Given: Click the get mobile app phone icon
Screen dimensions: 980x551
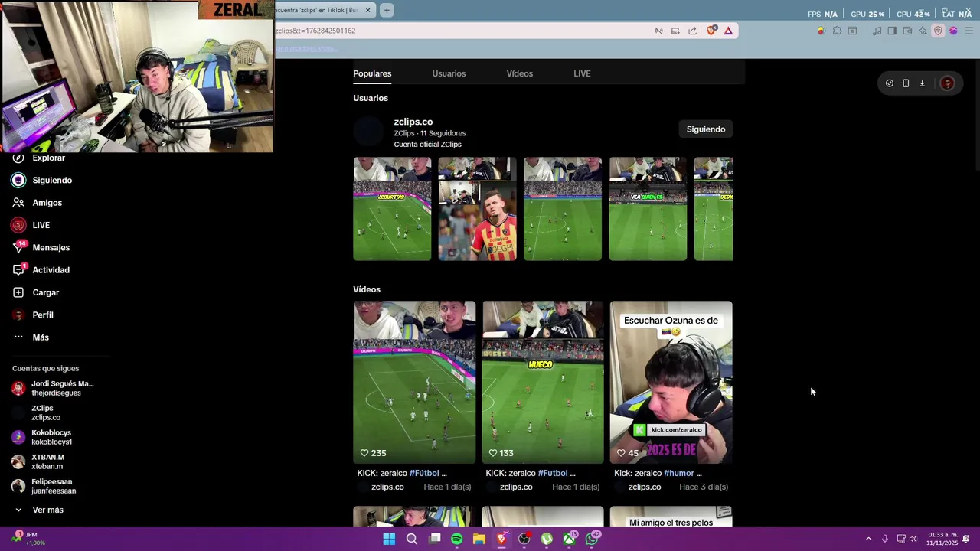Looking at the screenshot, I should pos(906,83).
